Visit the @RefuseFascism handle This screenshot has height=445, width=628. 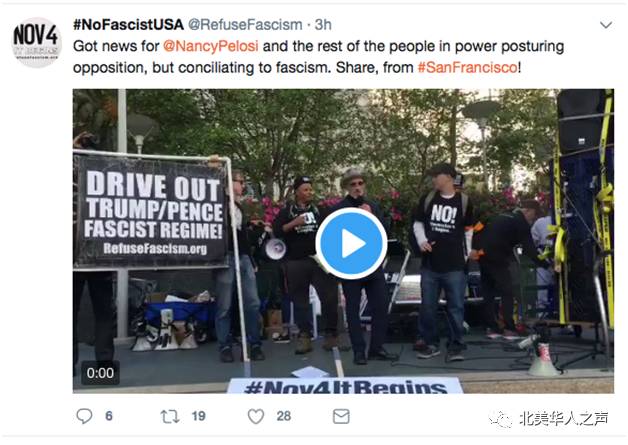(x=245, y=25)
